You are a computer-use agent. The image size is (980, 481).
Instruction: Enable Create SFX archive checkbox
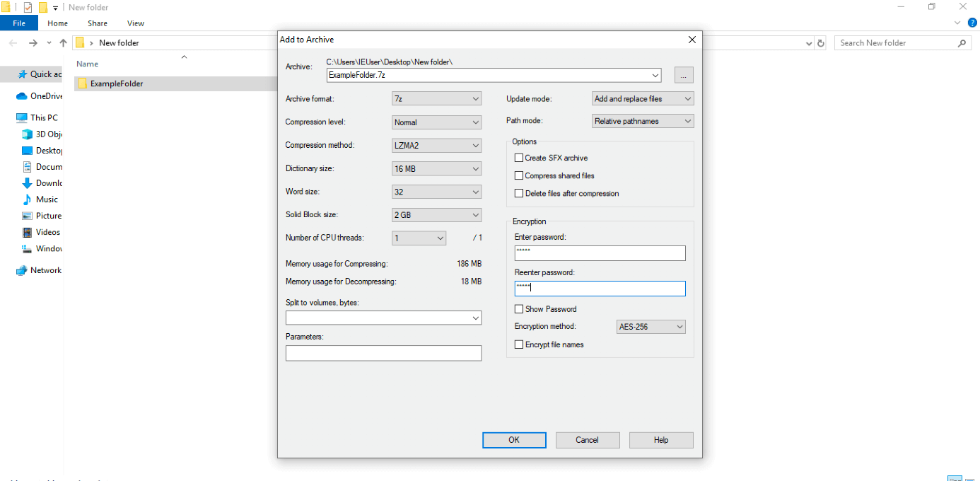(519, 158)
